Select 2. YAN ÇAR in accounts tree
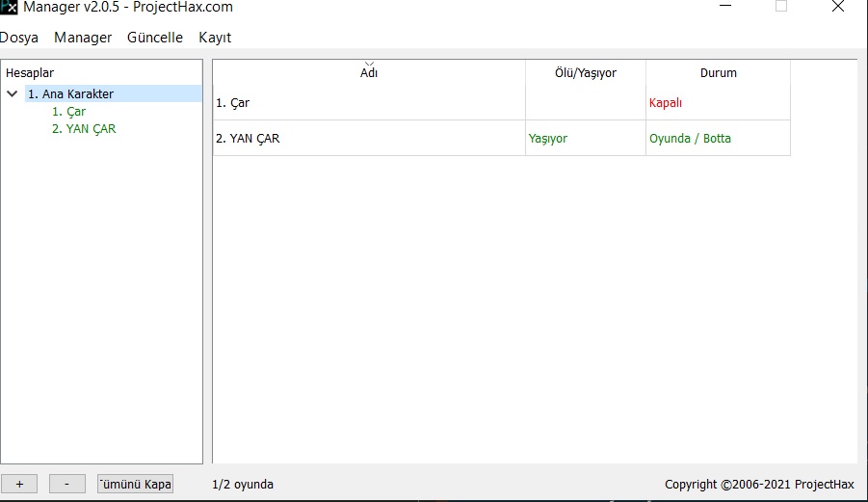This screenshot has width=868, height=502. [x=84, y=129]
